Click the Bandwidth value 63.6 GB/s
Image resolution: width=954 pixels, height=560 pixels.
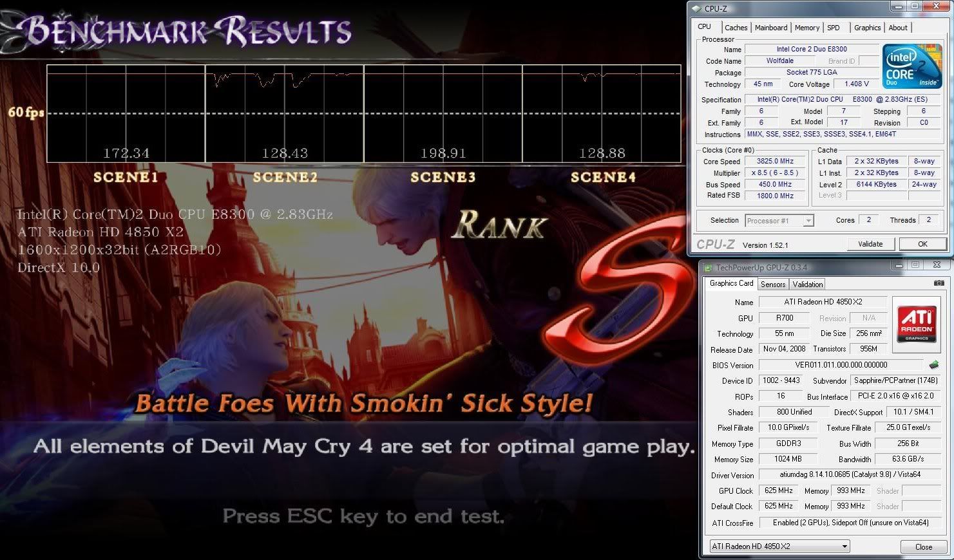pyautogui.click(x=908, y=459)
